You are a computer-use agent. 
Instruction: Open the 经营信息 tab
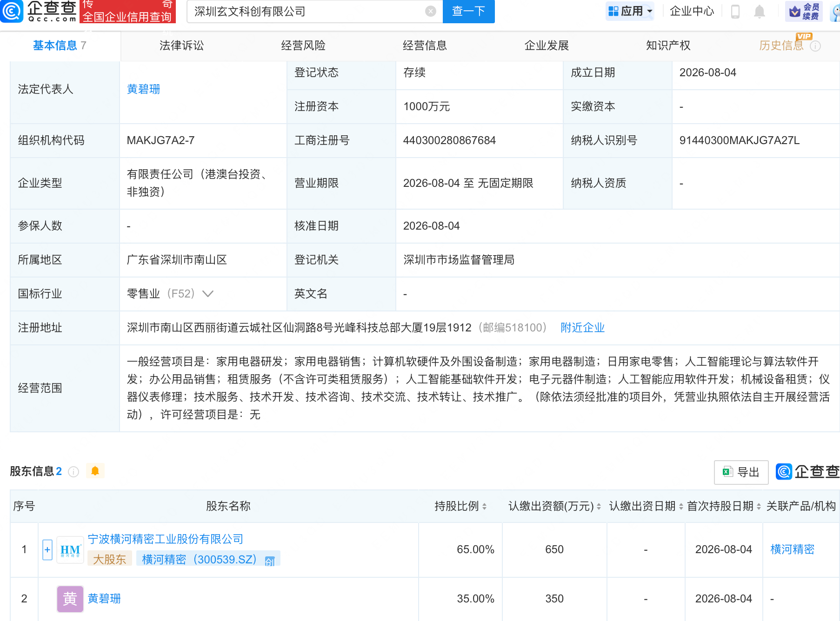[x=425, y=46]
